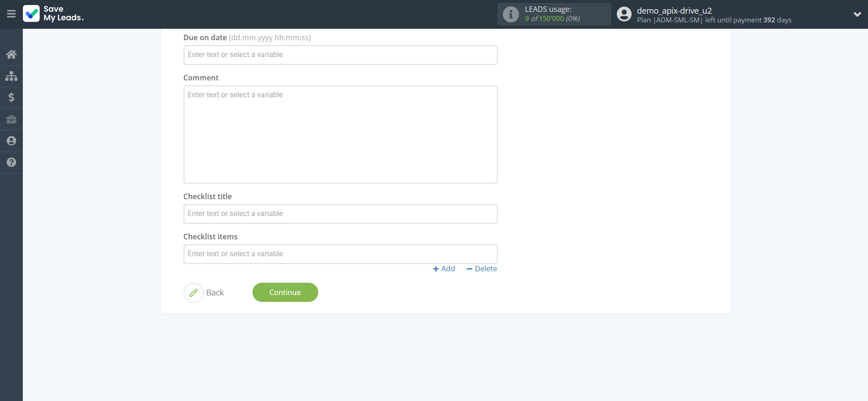Focus the Due on date input field

pyautogui.click(x=340, y=55)
